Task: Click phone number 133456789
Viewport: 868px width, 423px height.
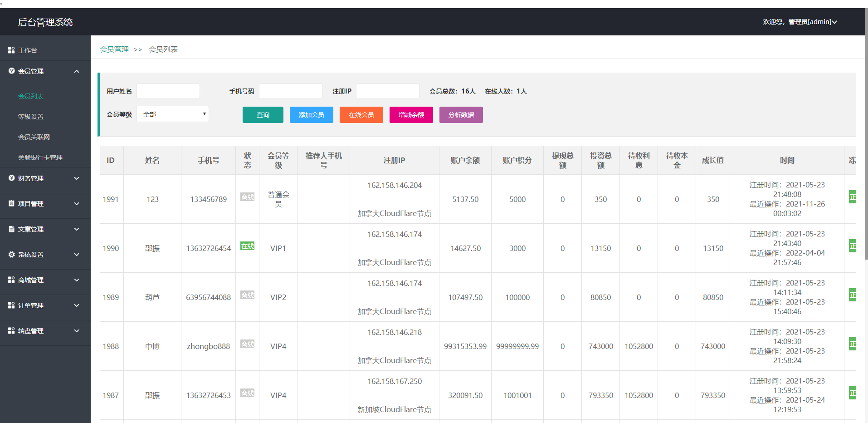Action: (x=209, y=199)
